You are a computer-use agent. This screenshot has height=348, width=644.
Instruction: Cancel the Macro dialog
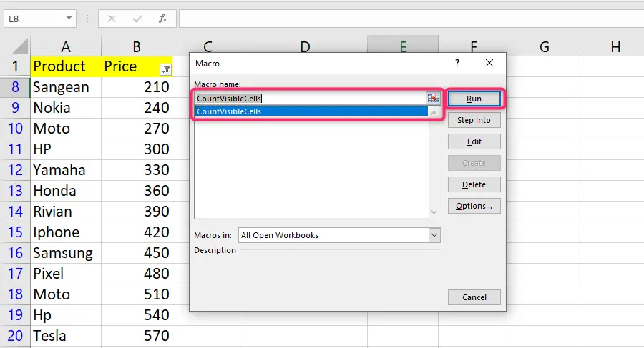[474, 297]
